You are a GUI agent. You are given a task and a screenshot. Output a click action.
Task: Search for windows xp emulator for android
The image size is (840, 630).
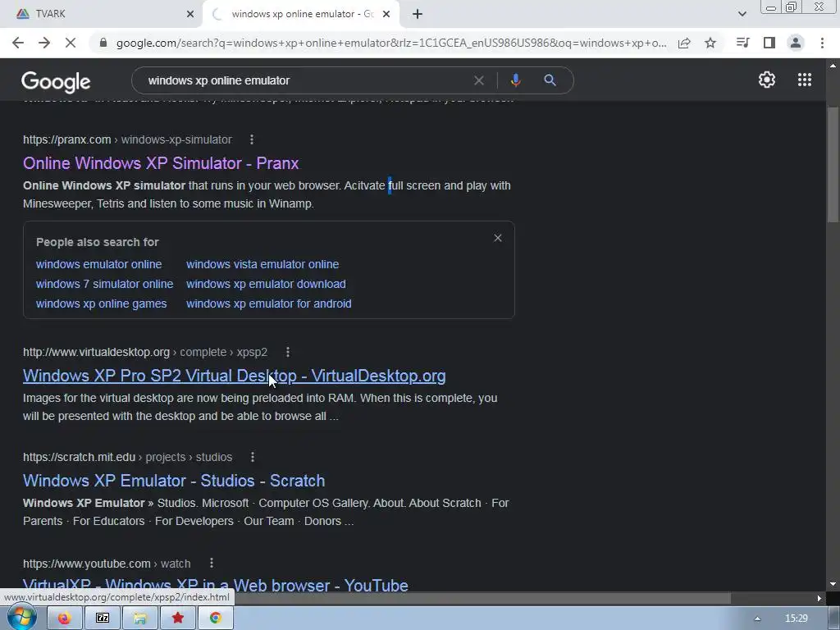point(269,304)
